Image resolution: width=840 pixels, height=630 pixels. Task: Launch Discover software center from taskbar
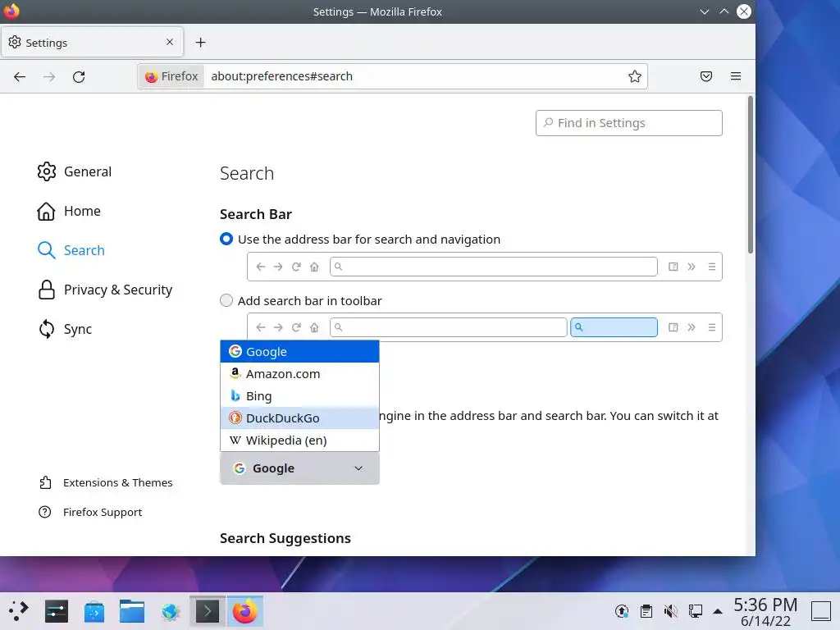click(94, 611)
